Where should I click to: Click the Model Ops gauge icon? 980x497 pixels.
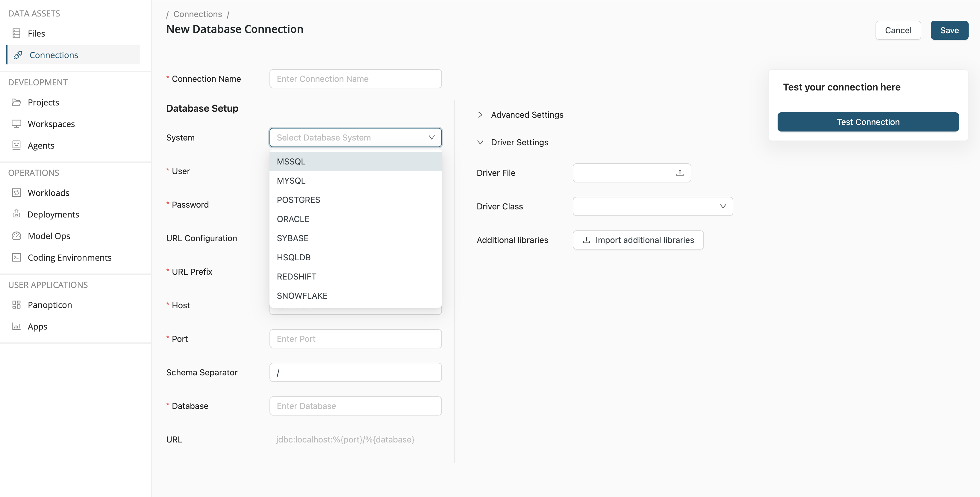(x=16, y=236)
